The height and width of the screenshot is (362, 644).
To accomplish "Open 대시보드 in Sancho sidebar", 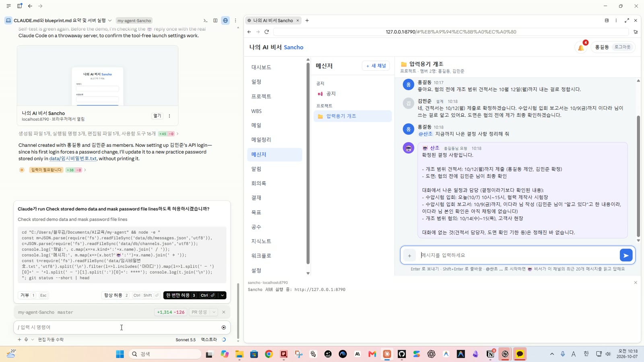I will coord(275,67).
